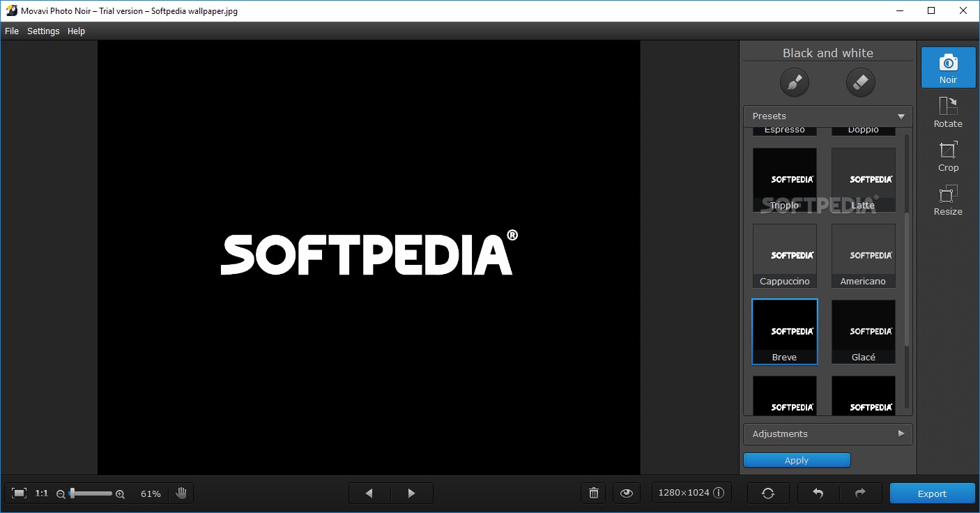Click the zoom in magnifier icon
The height and width of the screenshot is (513, 980).
coord(120,494)
